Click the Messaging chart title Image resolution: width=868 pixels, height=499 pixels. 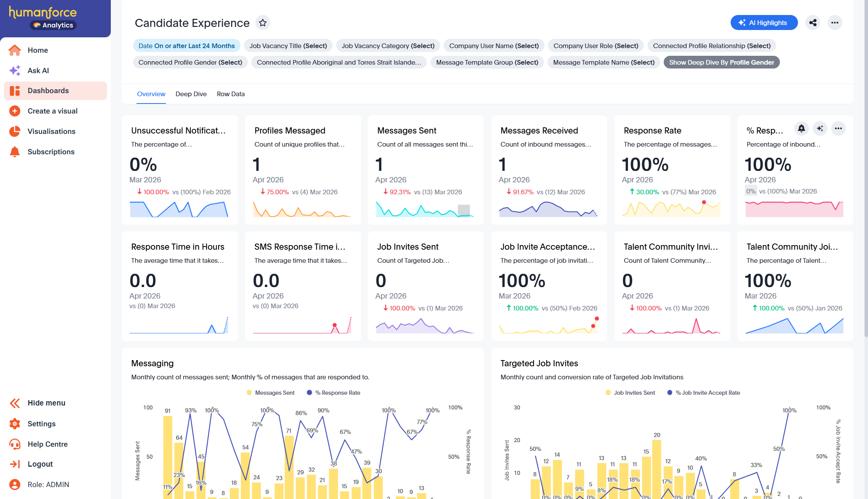[x=152, y=364]
